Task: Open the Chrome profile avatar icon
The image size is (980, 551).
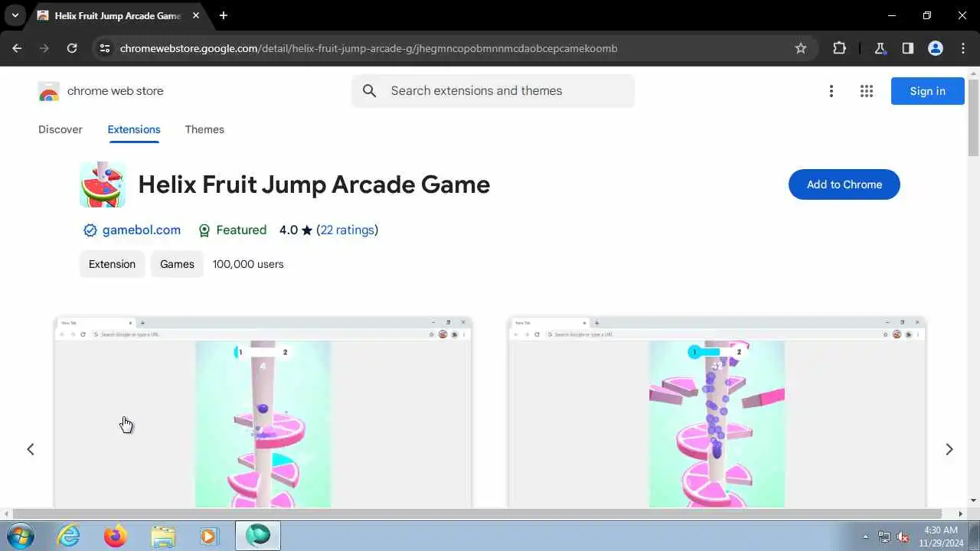Action: (935, 48)
